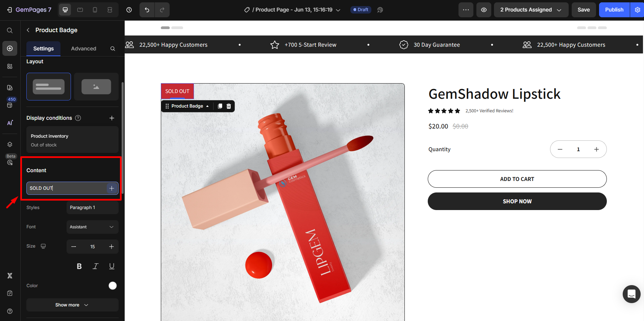Open the Sections library icon in the sidebar
The width and height of the screenshot is (644, 321).
pyautogui.click(x=9, y=66)
